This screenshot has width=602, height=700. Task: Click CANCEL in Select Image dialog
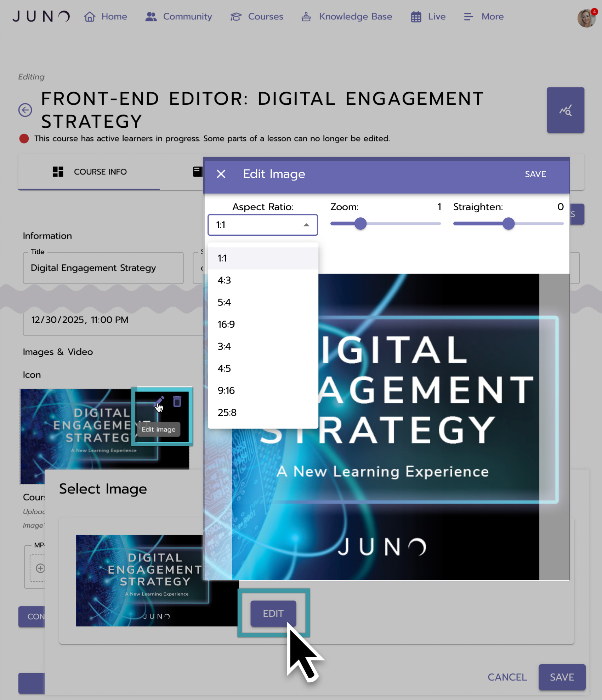[x=507, y=677]
